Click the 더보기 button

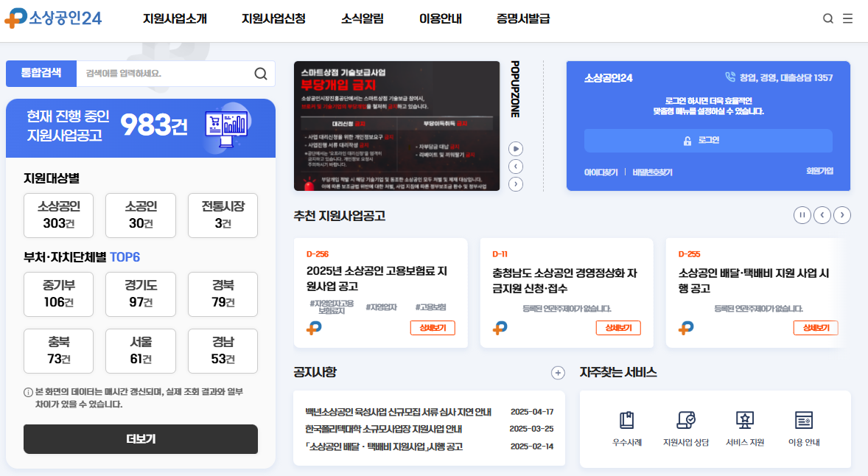[141, 439]
